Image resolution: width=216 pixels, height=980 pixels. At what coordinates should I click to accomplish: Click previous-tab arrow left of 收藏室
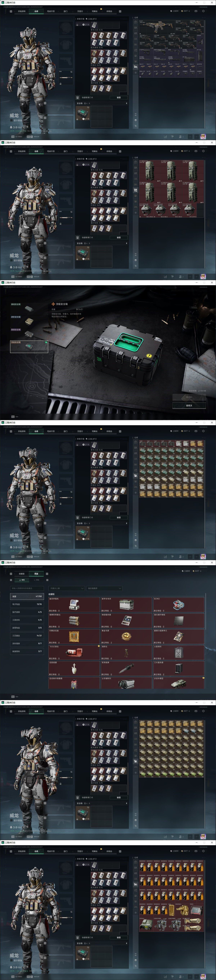click(11, 574)
